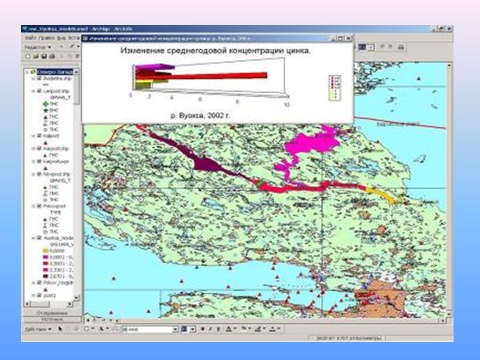The width and height of the screenshot is (480, 360).
Task: Open the Правка menu
Action: pyautogui.click(x=47, y=38)
